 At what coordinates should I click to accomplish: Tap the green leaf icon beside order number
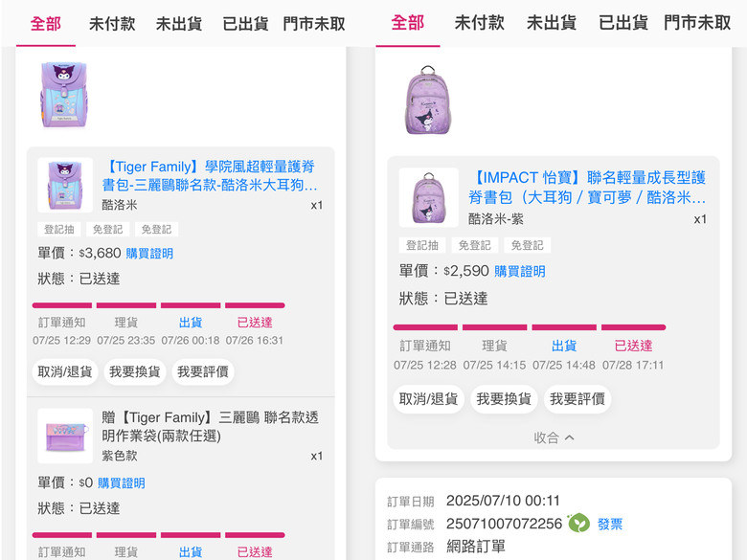[x=578, y=524]
